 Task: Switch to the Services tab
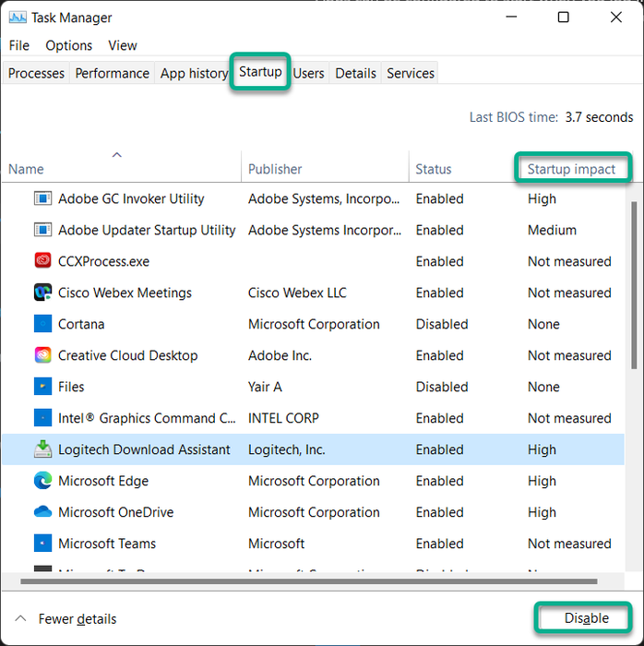(411, 73)
